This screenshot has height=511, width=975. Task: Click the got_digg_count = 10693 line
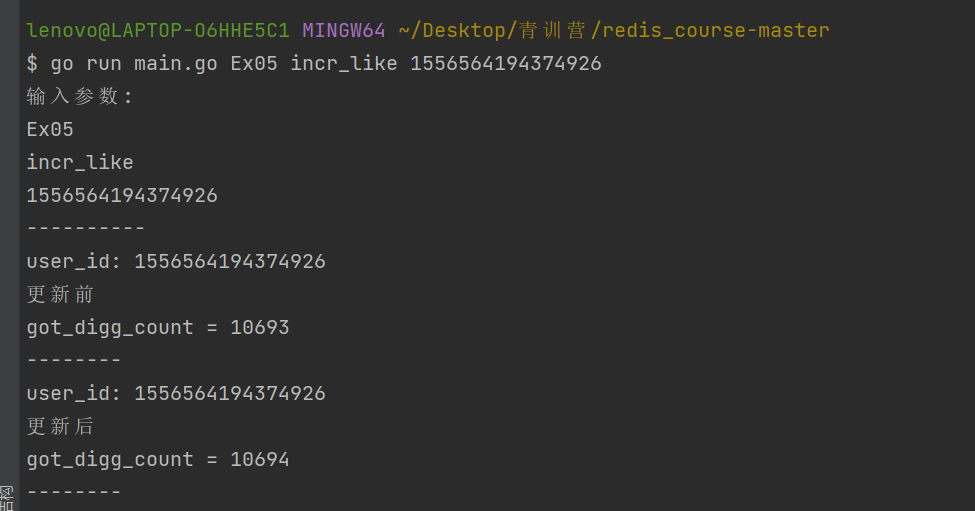(x=158, y=328)
